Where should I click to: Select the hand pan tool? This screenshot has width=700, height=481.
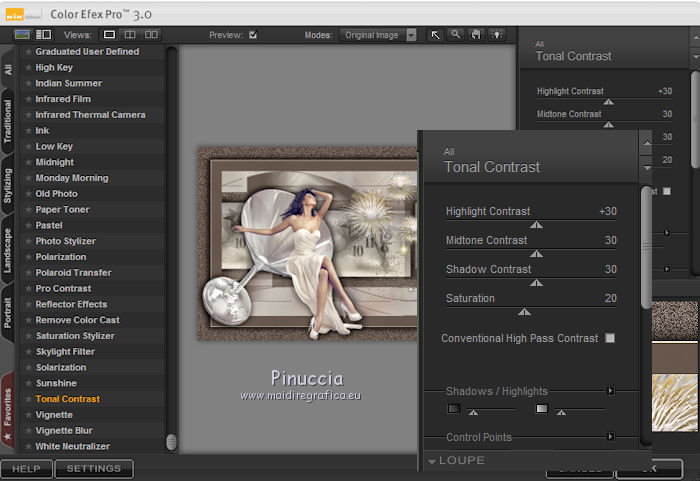click(475, 35)
